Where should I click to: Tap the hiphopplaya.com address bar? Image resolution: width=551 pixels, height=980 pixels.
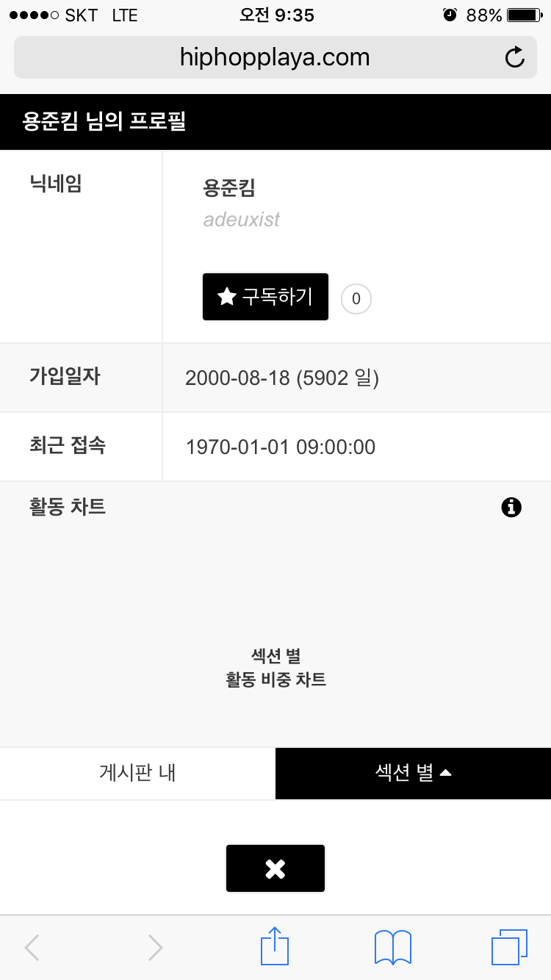(275, 57)
